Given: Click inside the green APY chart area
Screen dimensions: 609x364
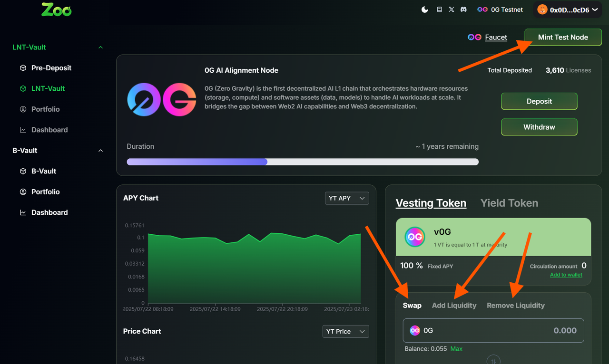Looking at the screenshot, I should coord(255,268).
